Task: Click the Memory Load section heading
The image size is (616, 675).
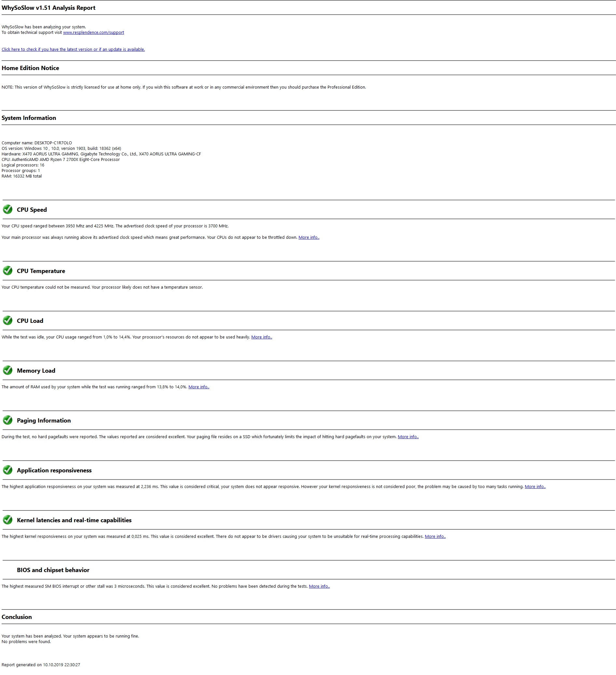Action: click(x=36, y=371)
